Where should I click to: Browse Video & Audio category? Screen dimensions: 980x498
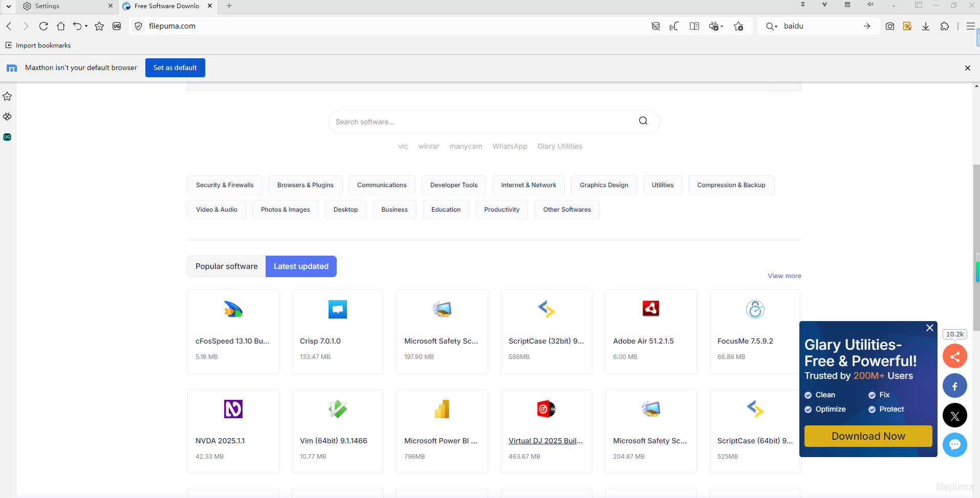click(x=216, y=210)
